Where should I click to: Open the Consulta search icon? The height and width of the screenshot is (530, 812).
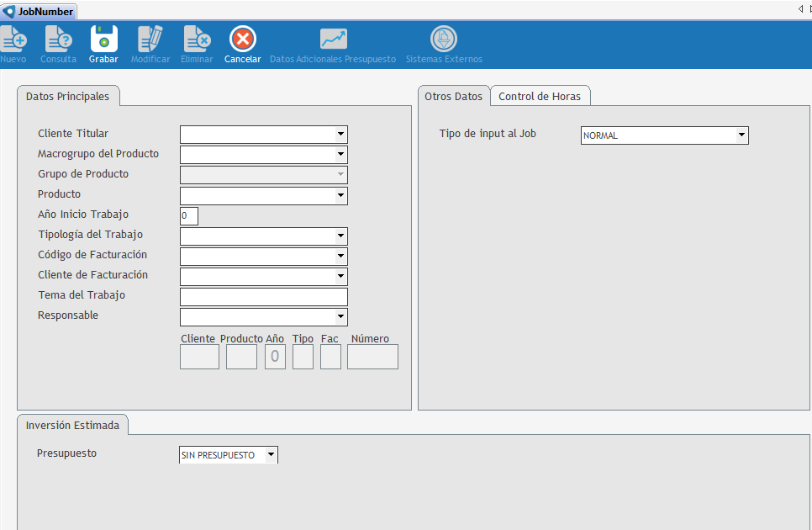(58, 40)
